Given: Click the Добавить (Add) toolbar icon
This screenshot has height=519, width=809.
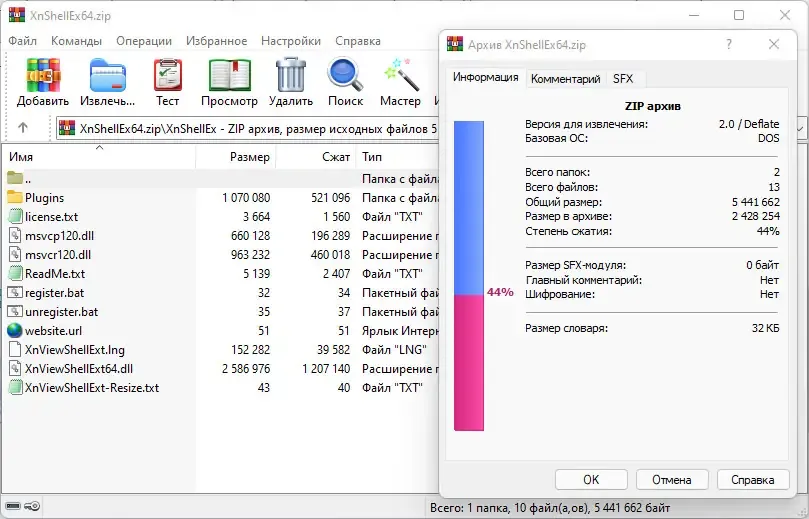Looking at the screenshot, I should (x=43, y=82).
